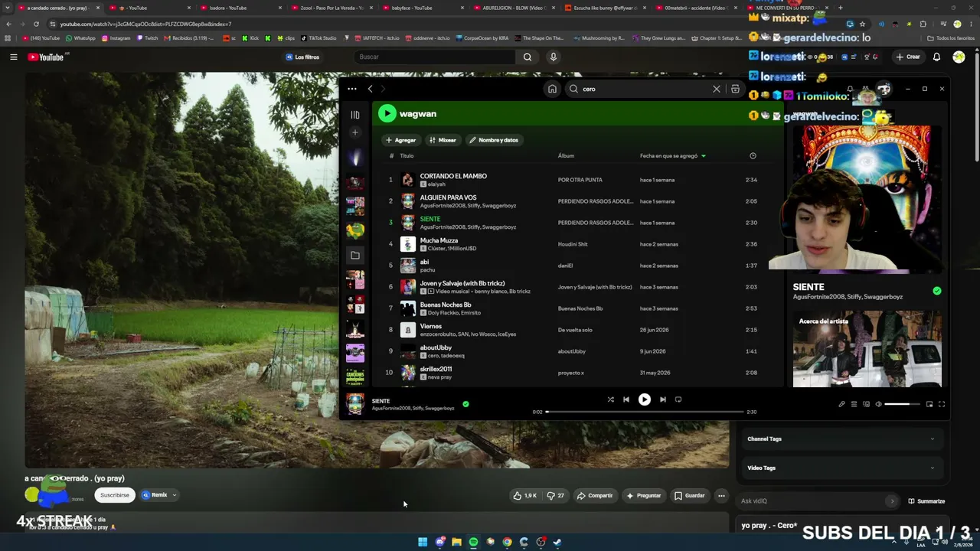
Task: Click the YouTube Crear button
Action: tap(908, 57)
